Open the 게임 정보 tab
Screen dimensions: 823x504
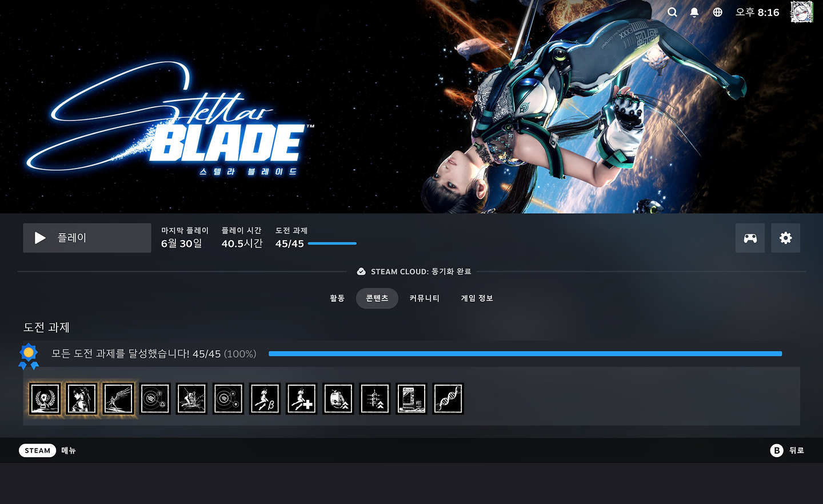pos(477,298)
